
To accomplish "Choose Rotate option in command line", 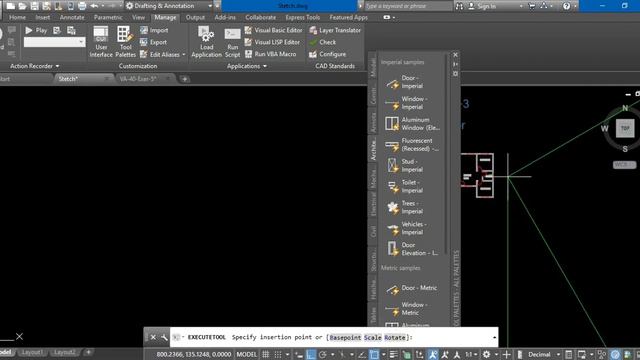I will point(395,338).
